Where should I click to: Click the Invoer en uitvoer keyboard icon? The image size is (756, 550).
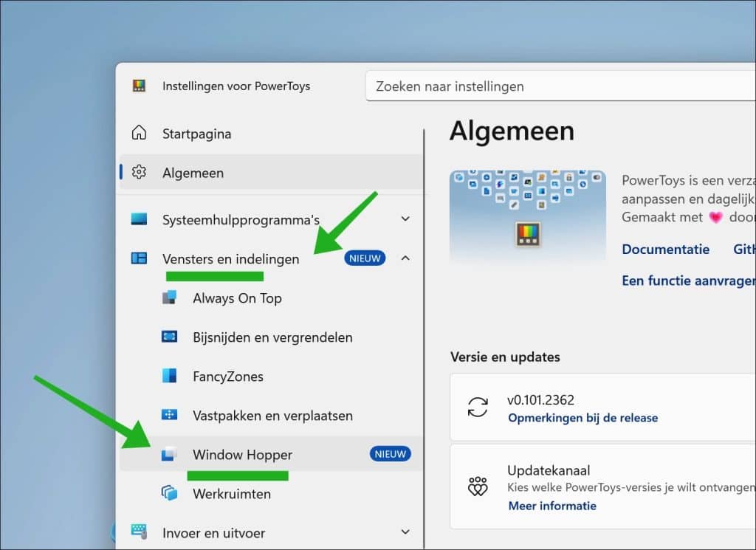point(139,532)
